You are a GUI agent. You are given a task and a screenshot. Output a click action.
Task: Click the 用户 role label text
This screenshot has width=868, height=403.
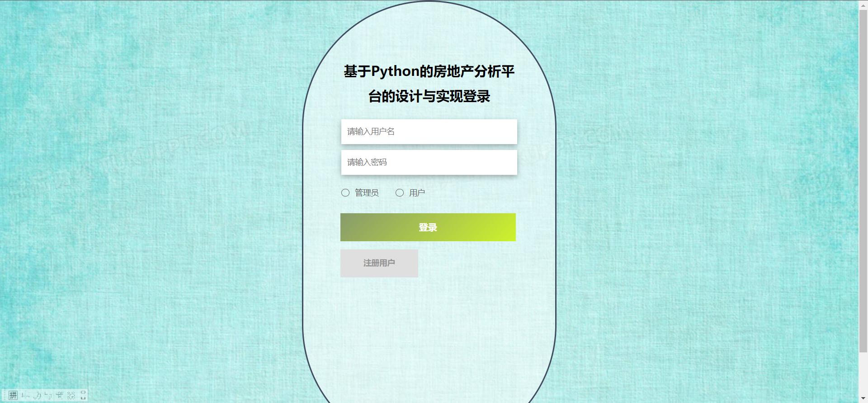point(417,193)
